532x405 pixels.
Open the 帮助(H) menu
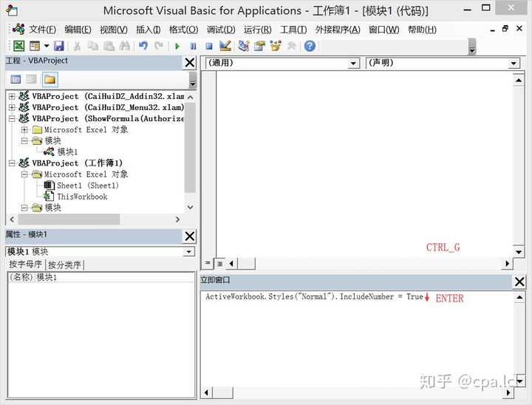[422, 30]
